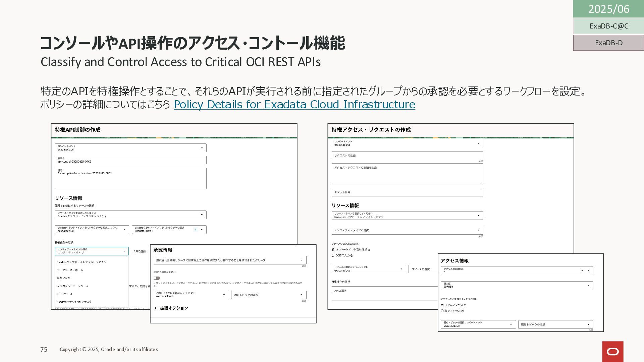Choose データベース from the entity list
This screenshot has height=362, width=644.
point(65,294)
